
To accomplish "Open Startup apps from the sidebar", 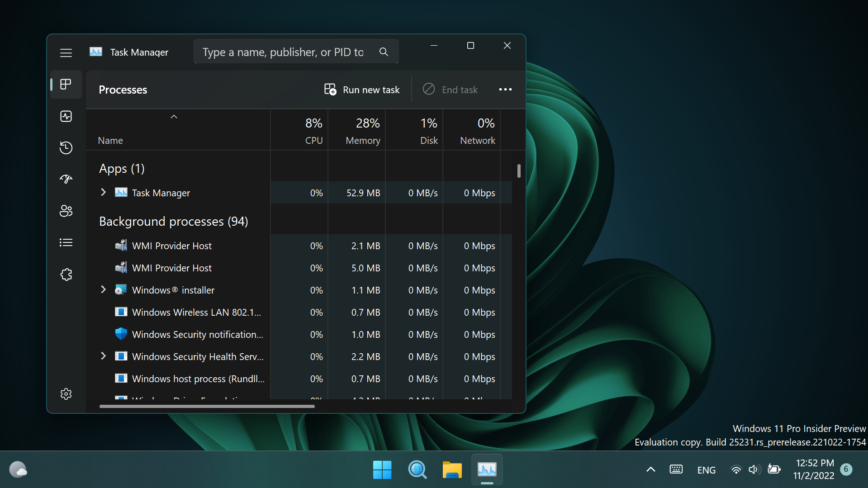I will pos(66,179).
